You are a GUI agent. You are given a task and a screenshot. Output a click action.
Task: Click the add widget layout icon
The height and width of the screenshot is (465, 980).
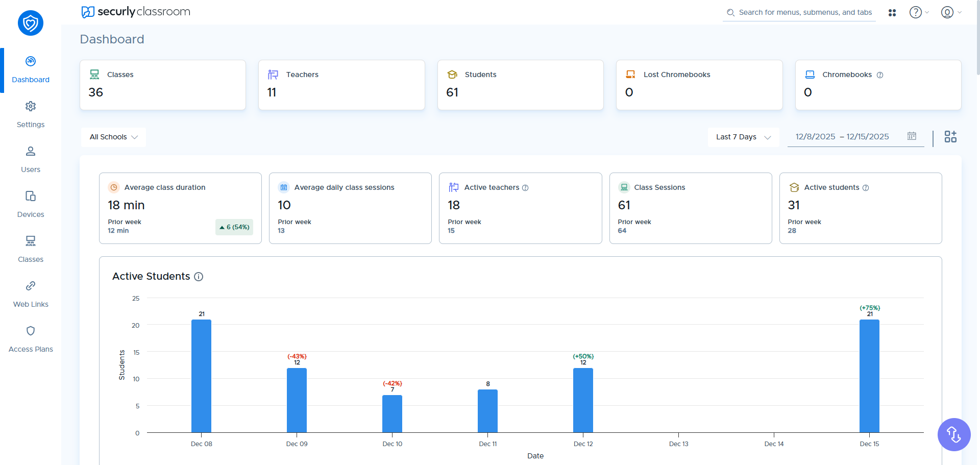click(950, 137)
